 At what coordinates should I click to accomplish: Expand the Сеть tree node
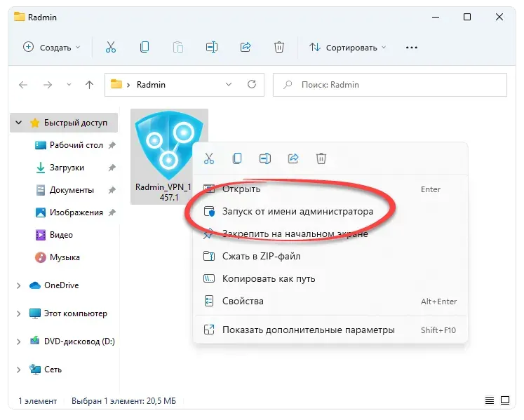tap(19, 370)
